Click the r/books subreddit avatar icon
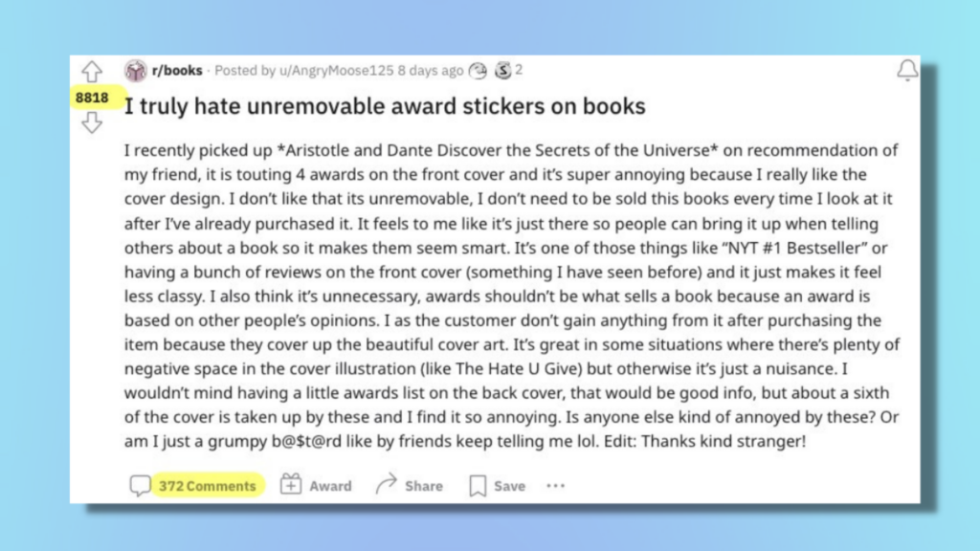The width and height of the screenshot is (980, 551). (135, 71)
